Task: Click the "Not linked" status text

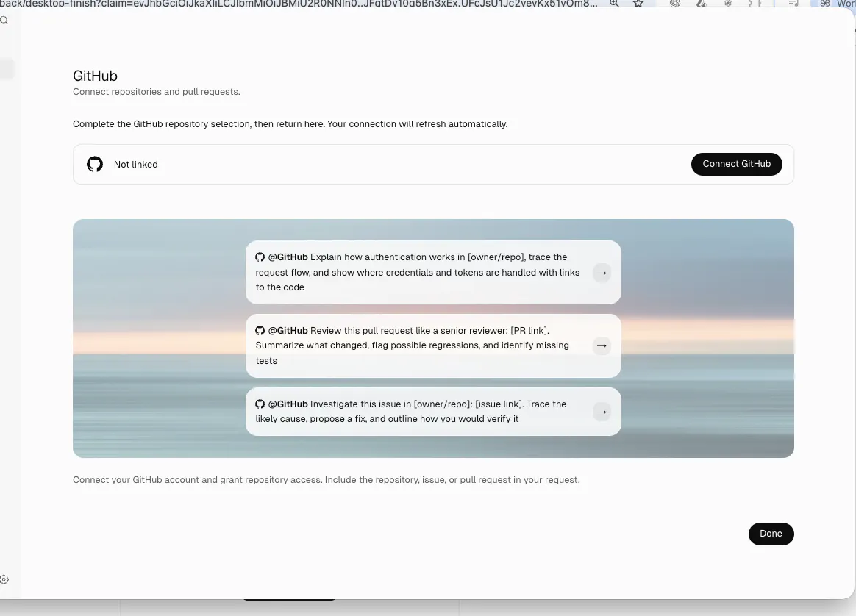Action: [136, 164]
